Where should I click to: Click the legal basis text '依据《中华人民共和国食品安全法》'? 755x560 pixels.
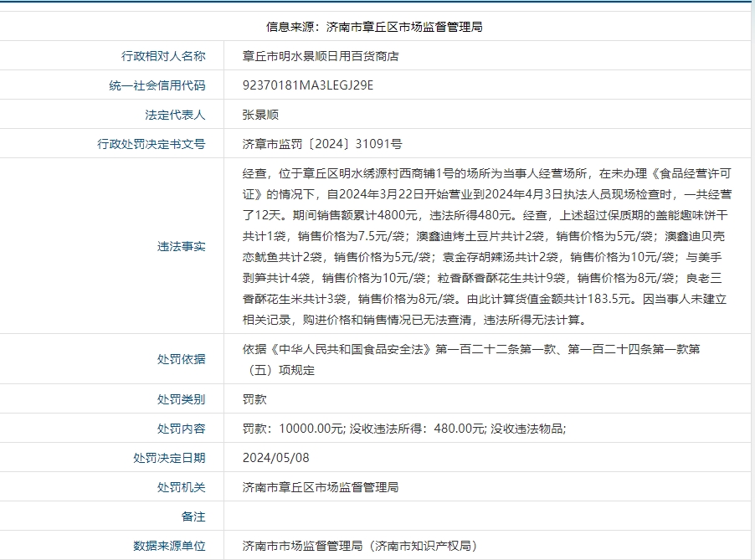[x=471, y=360]
